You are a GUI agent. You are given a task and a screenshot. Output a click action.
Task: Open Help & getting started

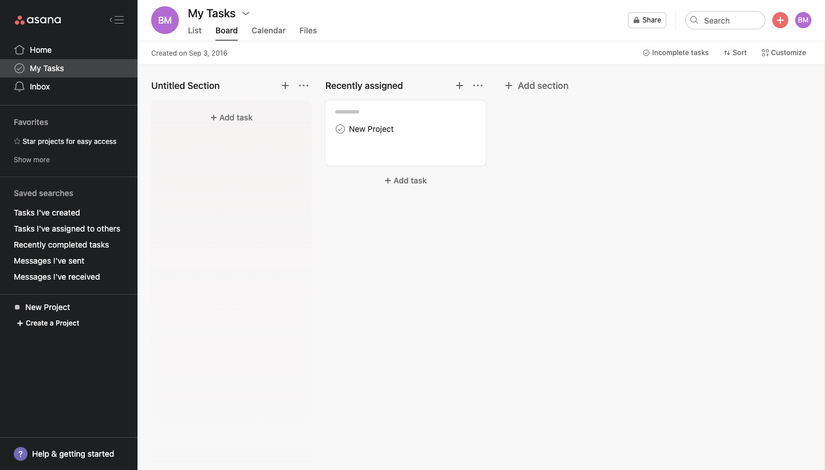[64, 454]
